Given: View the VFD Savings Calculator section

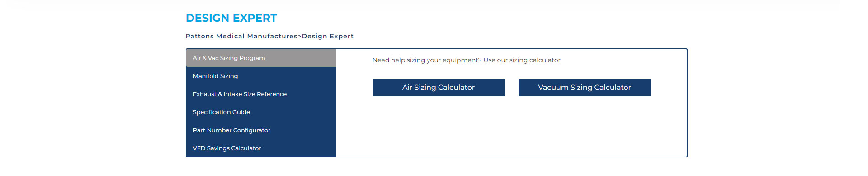Looking at the screenshot, I should 261,148.
